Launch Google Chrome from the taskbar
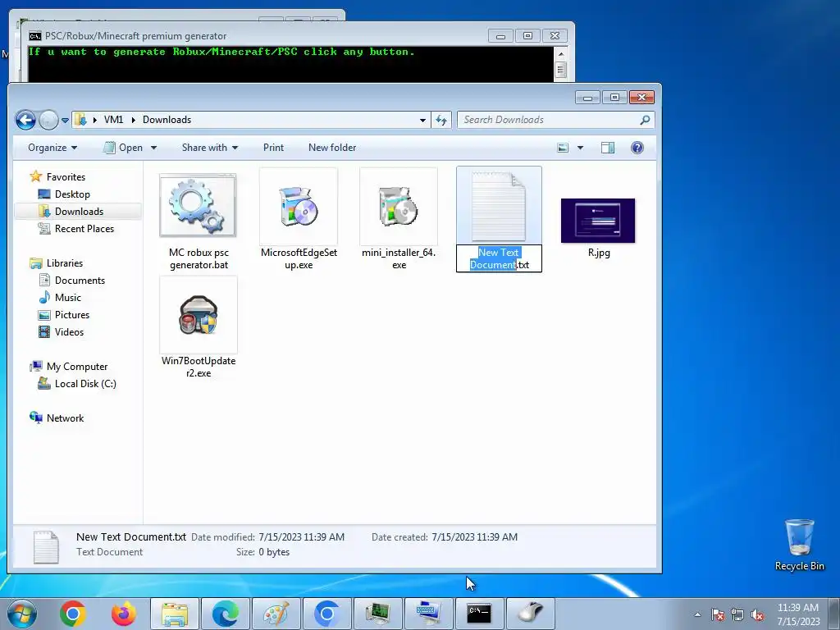This screenshot has width=840, height=630. click(x=73, y=614)
